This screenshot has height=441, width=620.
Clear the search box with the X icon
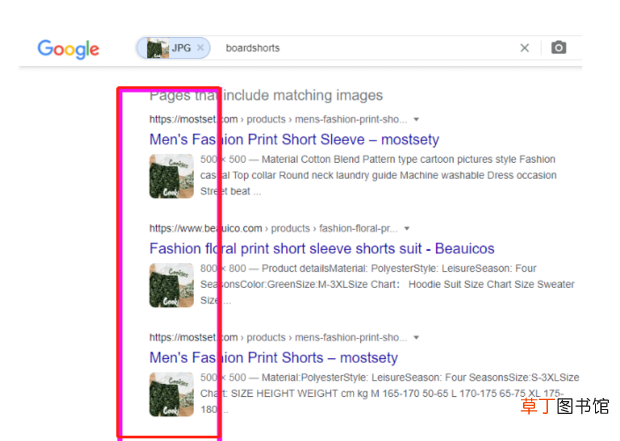(x=524, y=48)
